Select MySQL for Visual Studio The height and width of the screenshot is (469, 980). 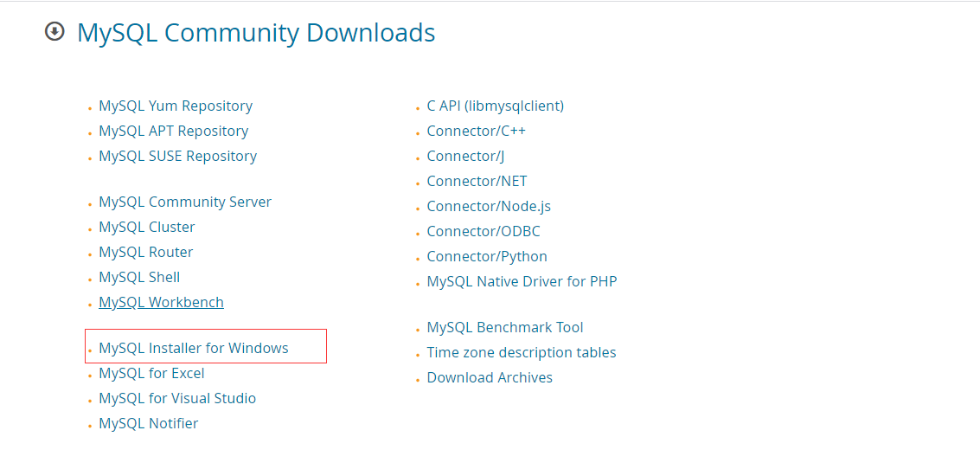pos(177,398)
